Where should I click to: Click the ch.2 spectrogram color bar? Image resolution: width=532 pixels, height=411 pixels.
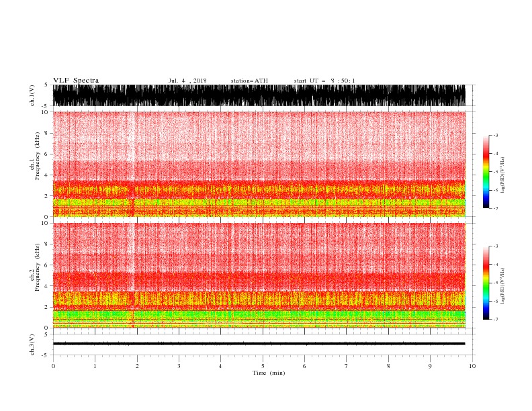pyautogui.click(x=486, y=283)
